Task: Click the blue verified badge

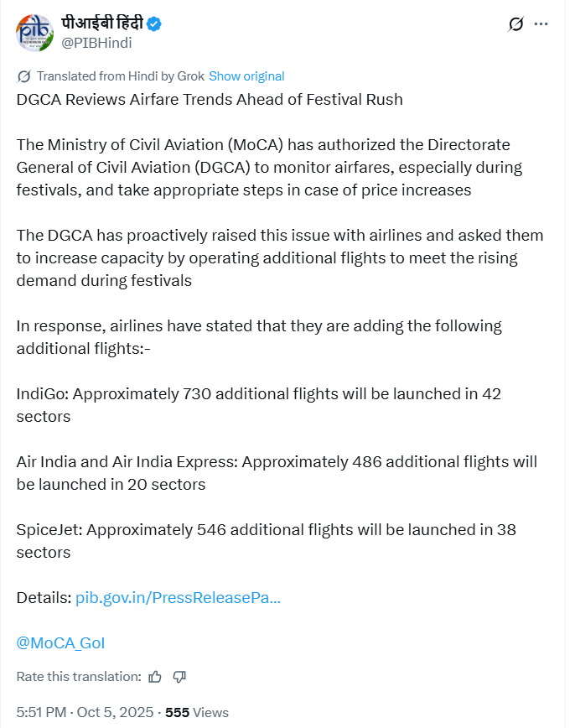Action: 154,24
